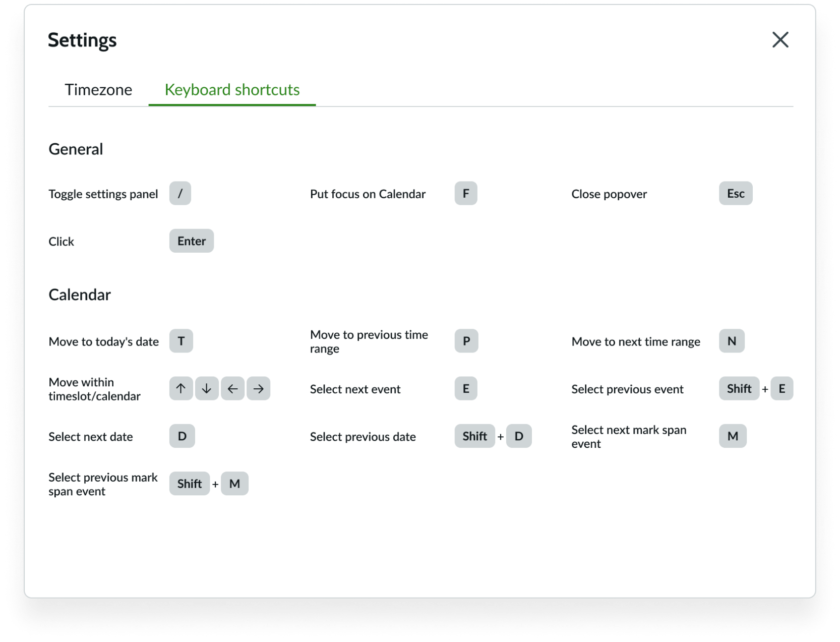Viewport: 840px width, 642px height.
Task: Select the Keyboard shortcuts tab
Action: point(231,90)
